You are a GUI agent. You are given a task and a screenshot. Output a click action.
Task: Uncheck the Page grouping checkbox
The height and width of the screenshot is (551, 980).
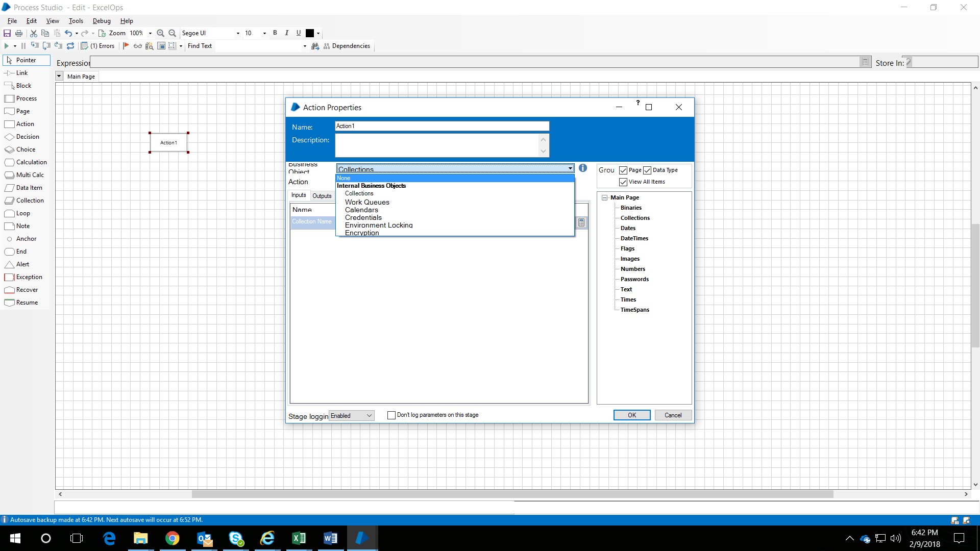click(623, 170)
